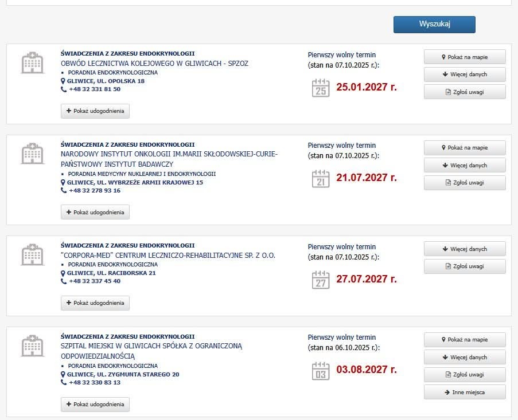Show amenities for Corpora-Med clinic

coord(95,303)
